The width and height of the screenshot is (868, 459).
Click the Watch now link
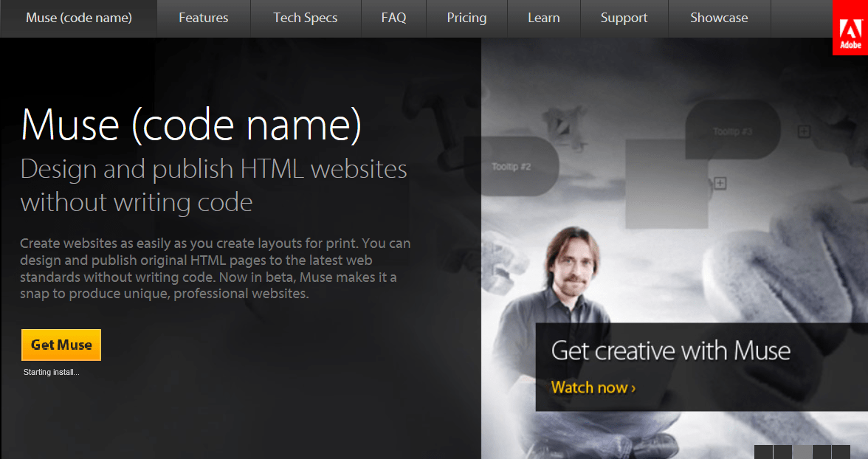tap(592, 387)
